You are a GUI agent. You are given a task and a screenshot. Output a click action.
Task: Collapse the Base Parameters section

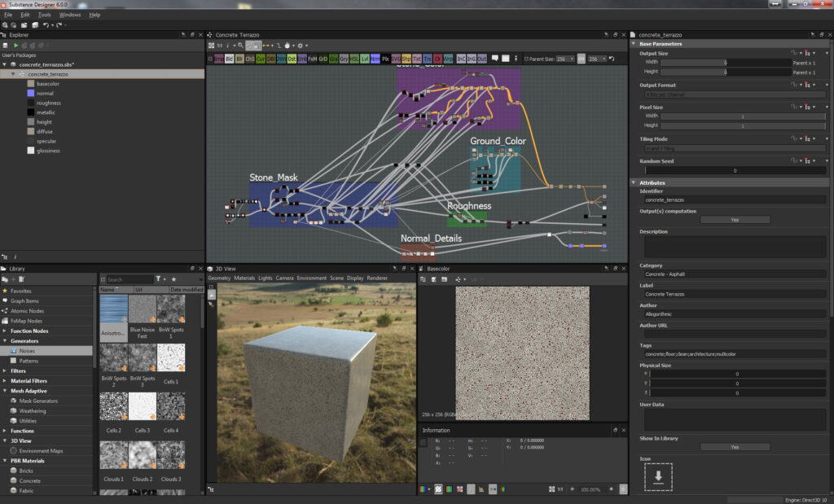point(634,44)
